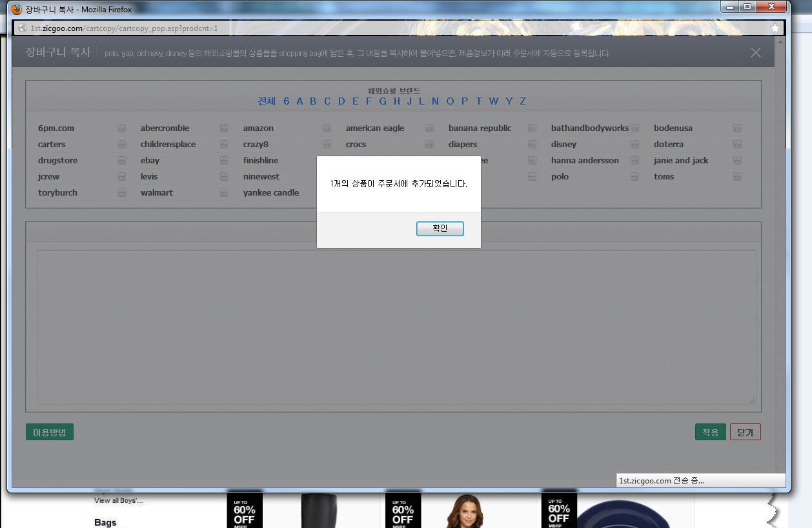Click the bag icon beside diapers
The width and height of the screenshot is (812, 528).
coord(532,144)
